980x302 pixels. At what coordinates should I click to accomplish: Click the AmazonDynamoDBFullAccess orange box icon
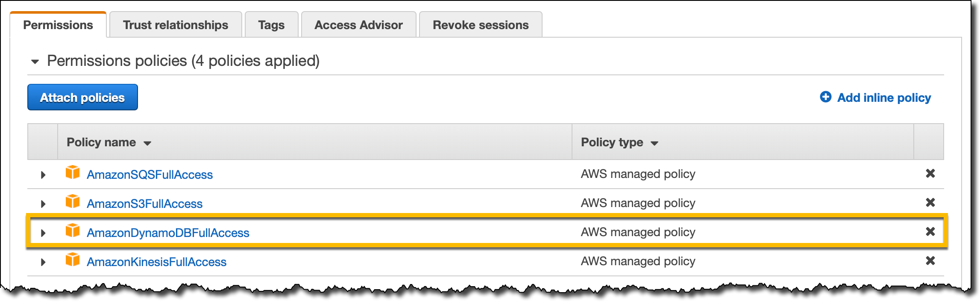click(x=73, y=231)
